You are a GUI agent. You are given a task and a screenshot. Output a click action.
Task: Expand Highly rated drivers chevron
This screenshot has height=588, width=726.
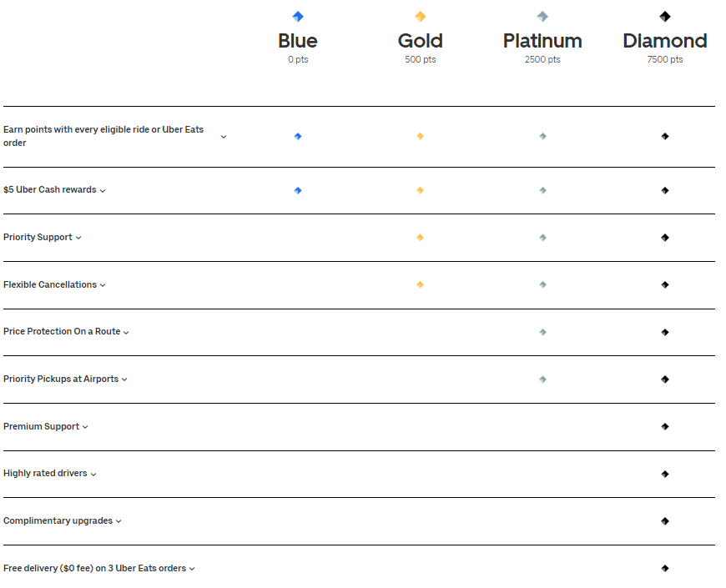click(x=93, y=475)
